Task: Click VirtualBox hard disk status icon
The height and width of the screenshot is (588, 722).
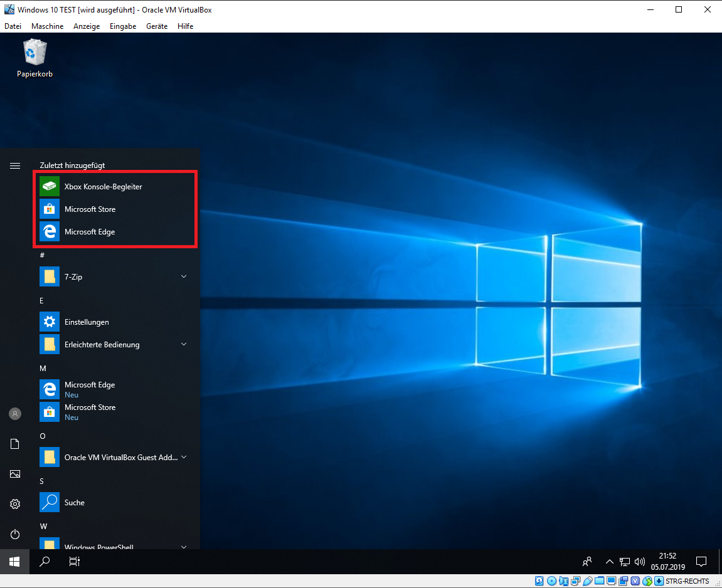Action: point(539,581)
